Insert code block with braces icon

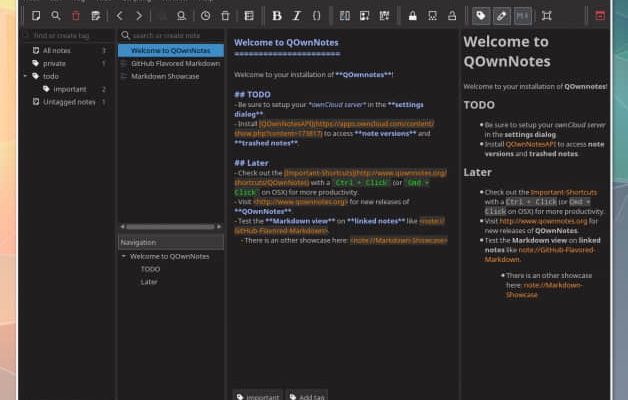click(x=316, y=16)
